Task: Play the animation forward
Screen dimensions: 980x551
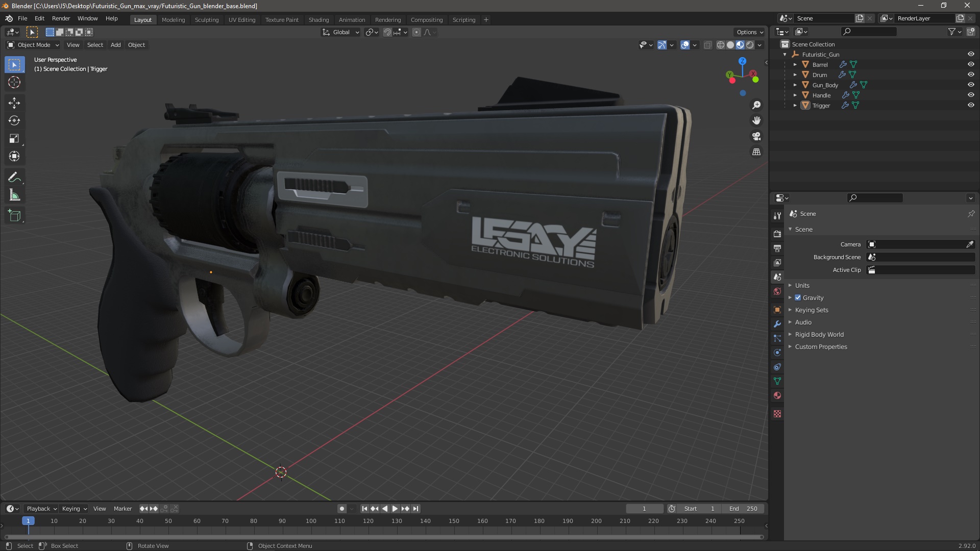Action: (395, 509)
